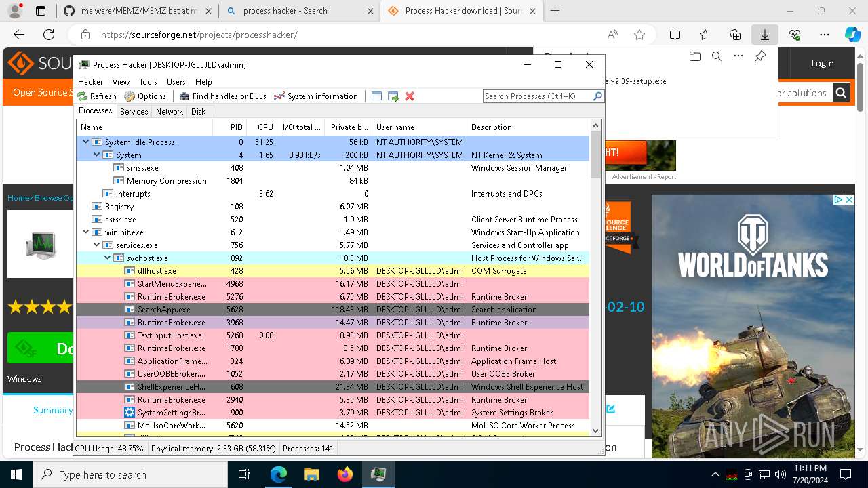The image size is (868, 488).
Task: Click the Read aloud icon in address bar
Action: [612, 35]
